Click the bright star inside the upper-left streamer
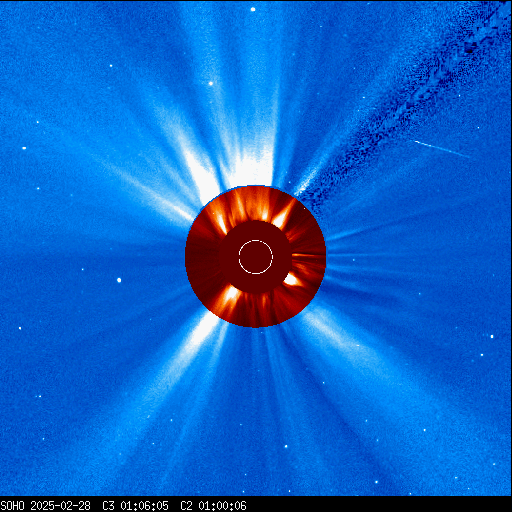Viewport: 512px width, 512px height. [x=211, y=83]
